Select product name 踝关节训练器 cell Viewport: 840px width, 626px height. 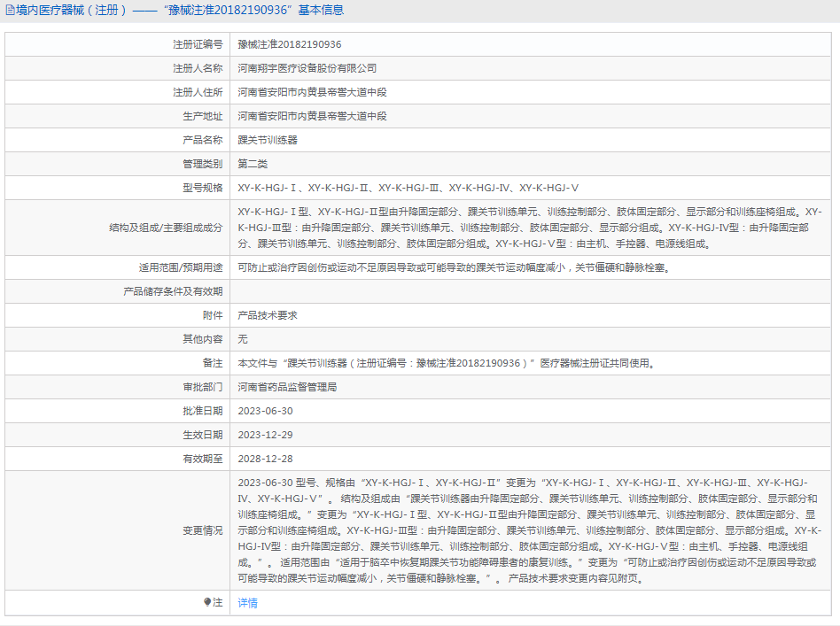267,140
